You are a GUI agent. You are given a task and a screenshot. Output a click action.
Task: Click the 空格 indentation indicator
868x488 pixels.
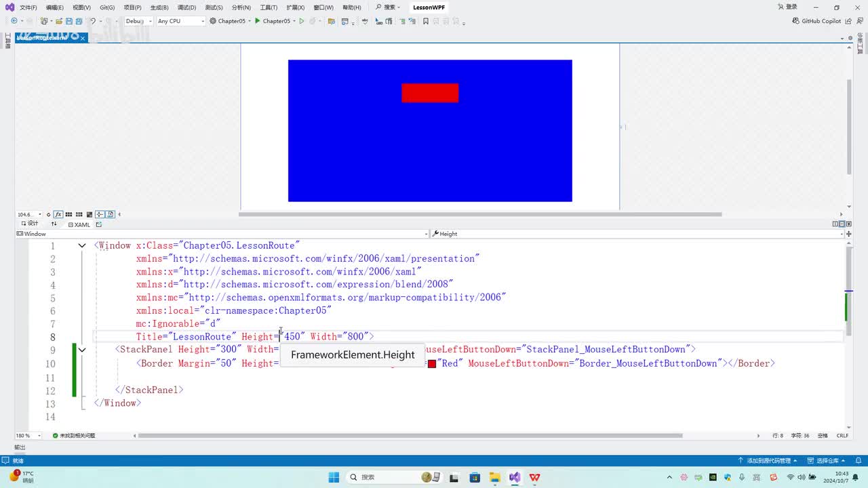(823, 436)
